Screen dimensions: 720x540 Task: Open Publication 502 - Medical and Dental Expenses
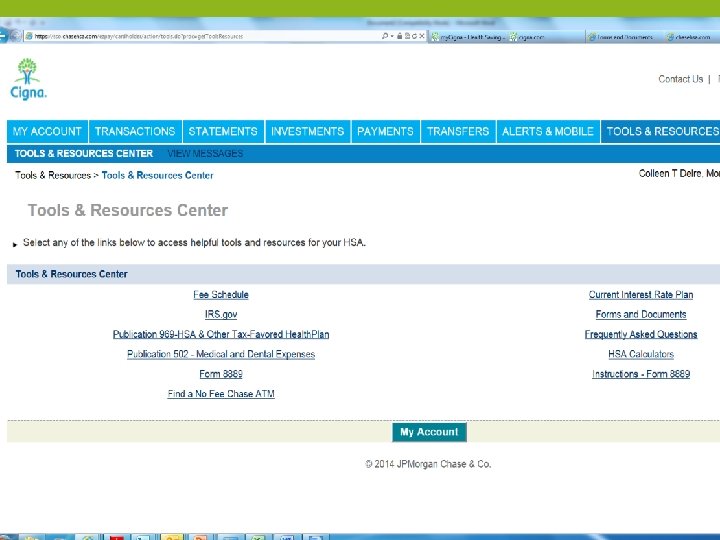(x=221, y=354)
